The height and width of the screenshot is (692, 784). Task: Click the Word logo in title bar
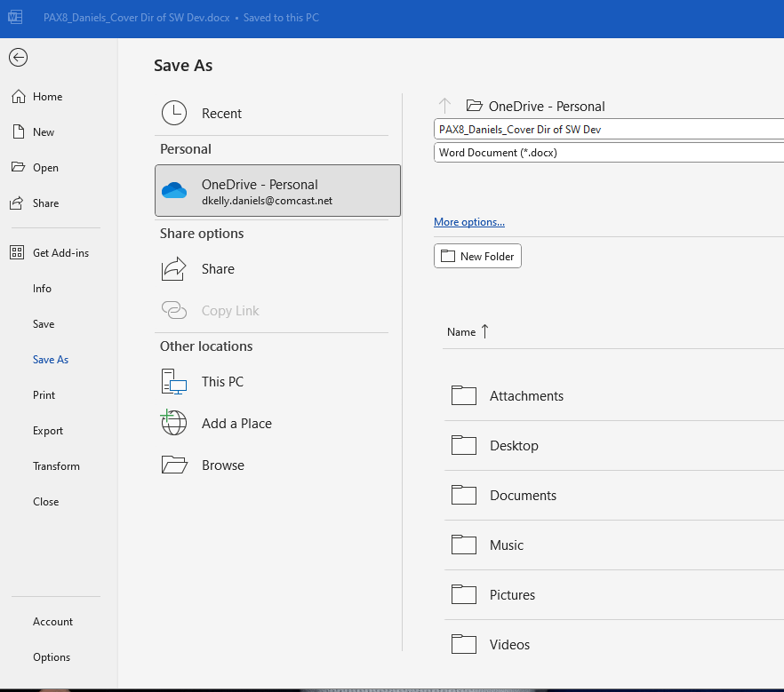click(x=15, y=18)
